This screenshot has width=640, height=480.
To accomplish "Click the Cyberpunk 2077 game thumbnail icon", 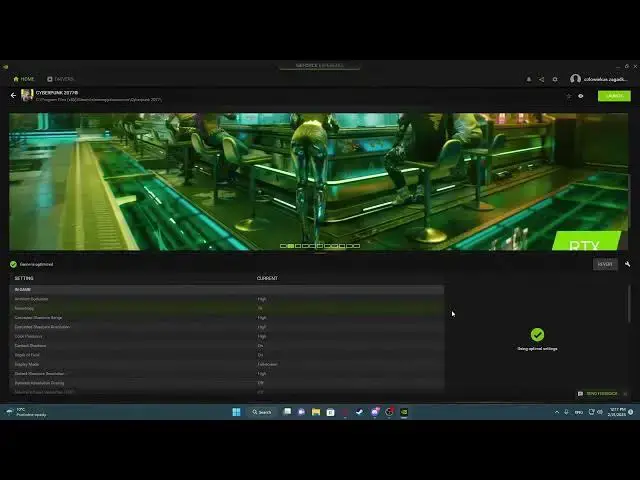I will (27, 95).
